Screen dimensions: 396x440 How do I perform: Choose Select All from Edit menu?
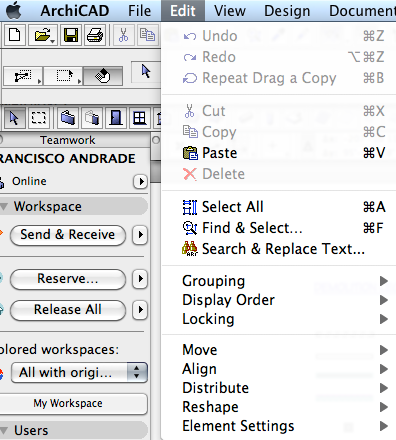coord(279,207)
